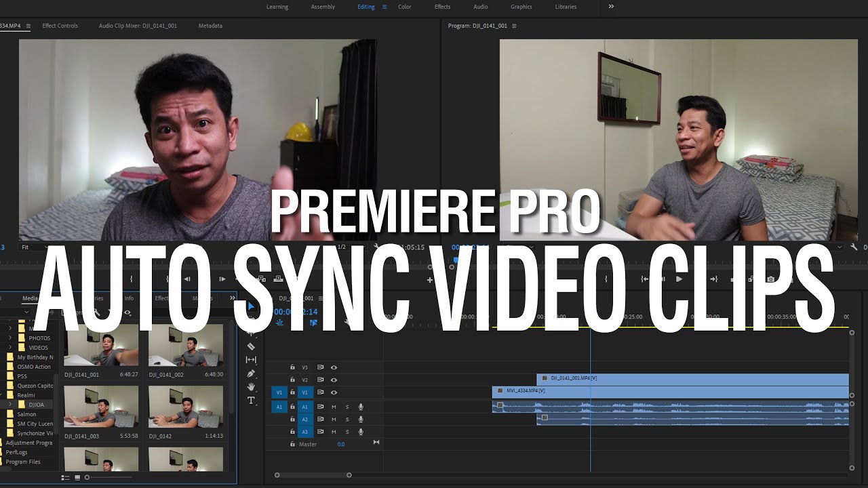Solo the A3 audio track
The width and height of the screenshot is (868, 488).
pyautogui.click(x=347, y=432)
